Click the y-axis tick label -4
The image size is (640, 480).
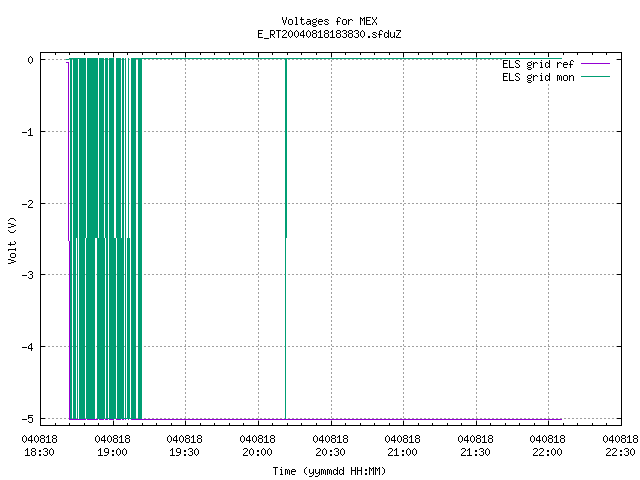[28, 347]
